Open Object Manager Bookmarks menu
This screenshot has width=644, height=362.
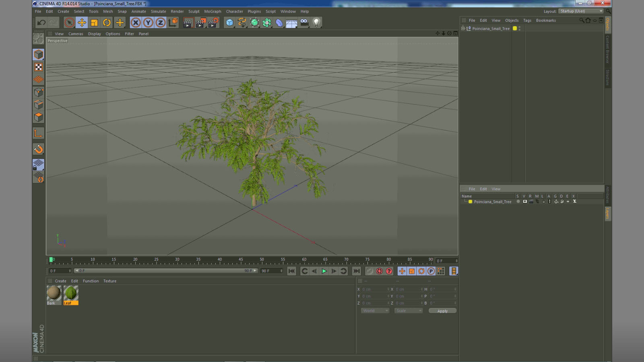pyautogui.click(x=546, y=21)
